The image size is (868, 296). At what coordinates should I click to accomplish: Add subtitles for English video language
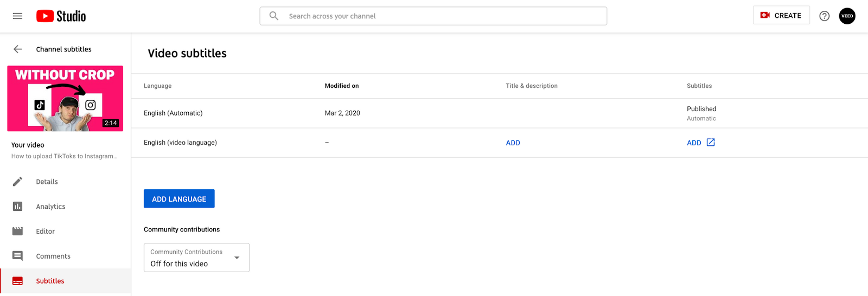pos(694,143)
